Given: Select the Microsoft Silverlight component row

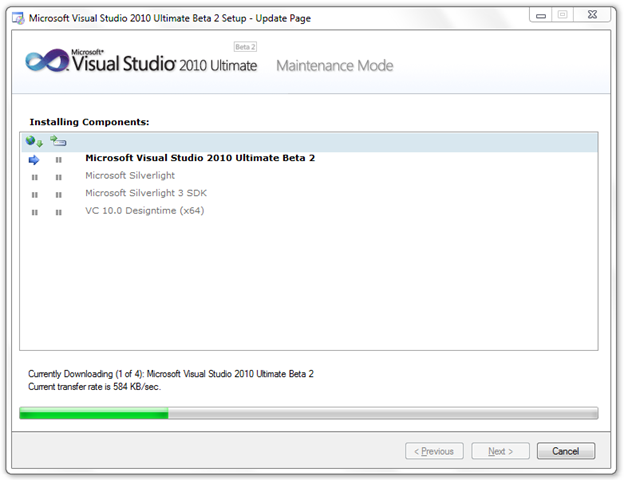Looking at the screenshot, I should (309, 176).
